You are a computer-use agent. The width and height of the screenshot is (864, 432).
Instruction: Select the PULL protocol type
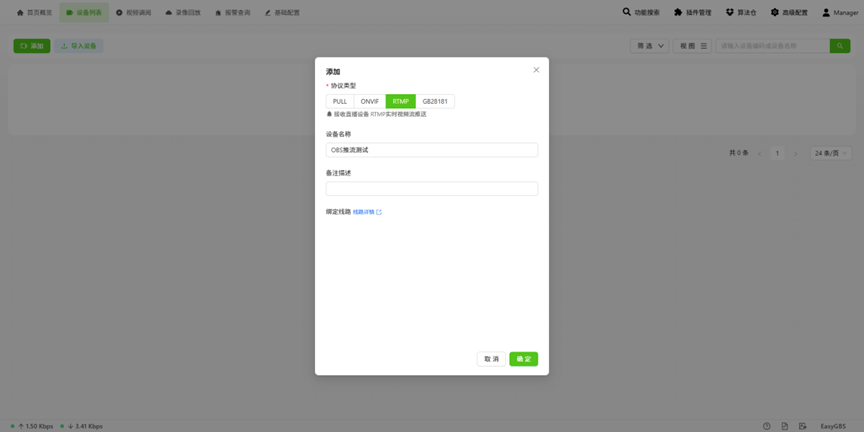(340, 101)
